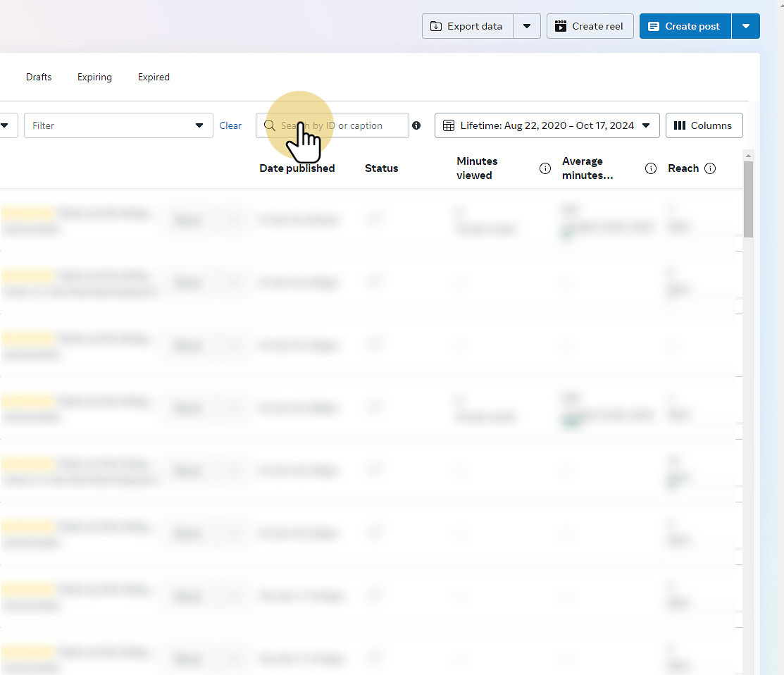Viewport: 784px width, 675px height.
Task: Click the Export data download icon
Action: click(436, 26)
